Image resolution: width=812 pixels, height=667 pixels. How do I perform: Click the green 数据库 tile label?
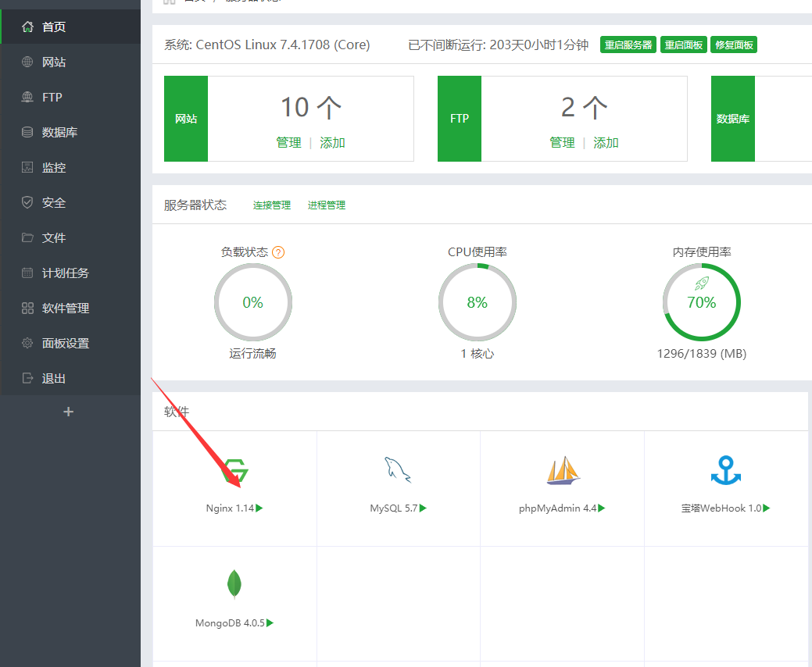point(733,119)
